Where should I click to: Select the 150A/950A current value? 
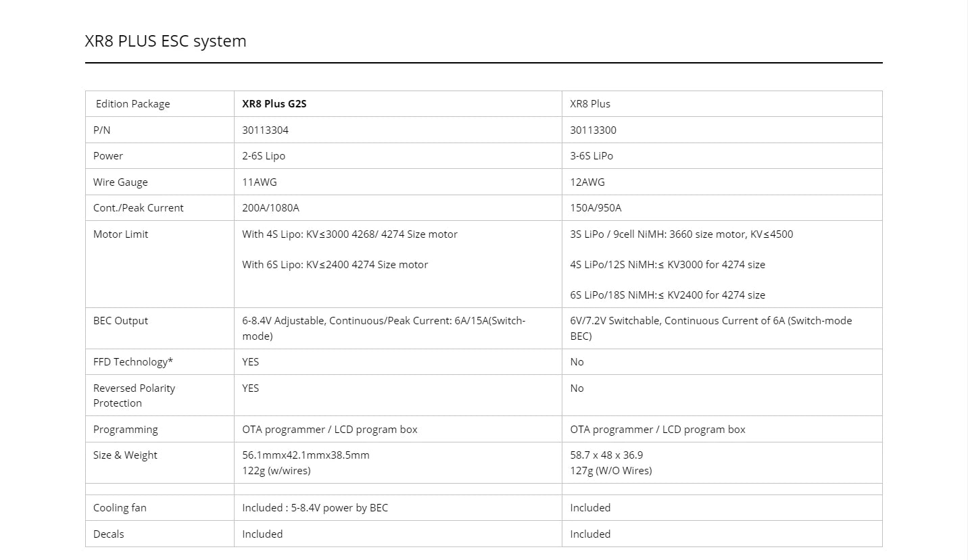596,208
